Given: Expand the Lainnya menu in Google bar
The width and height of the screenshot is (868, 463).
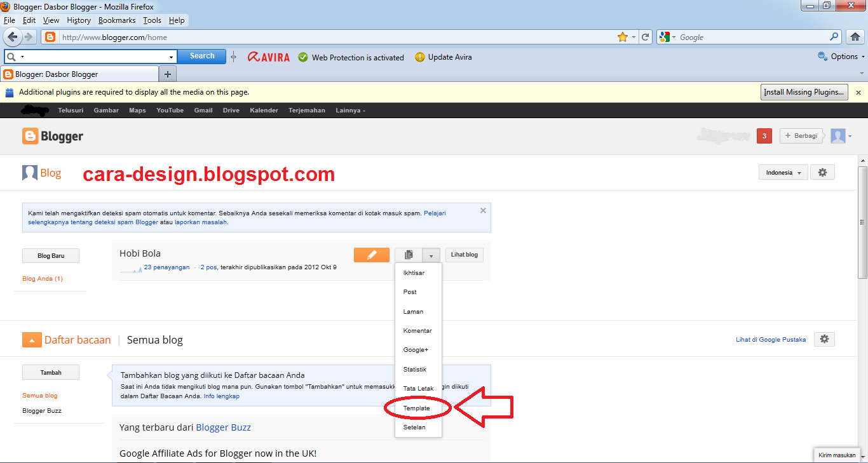Looking at the screenshot, I should point(351,111).
